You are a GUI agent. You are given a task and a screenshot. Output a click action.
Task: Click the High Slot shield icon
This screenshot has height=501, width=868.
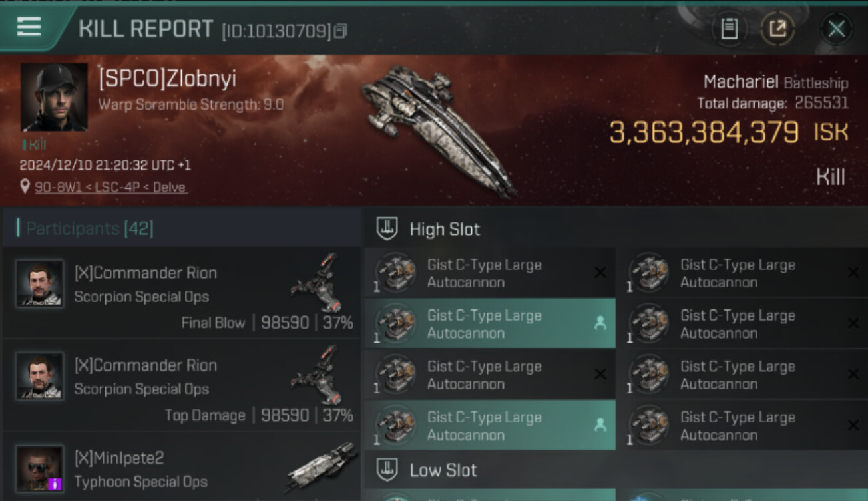coord(387,229)
